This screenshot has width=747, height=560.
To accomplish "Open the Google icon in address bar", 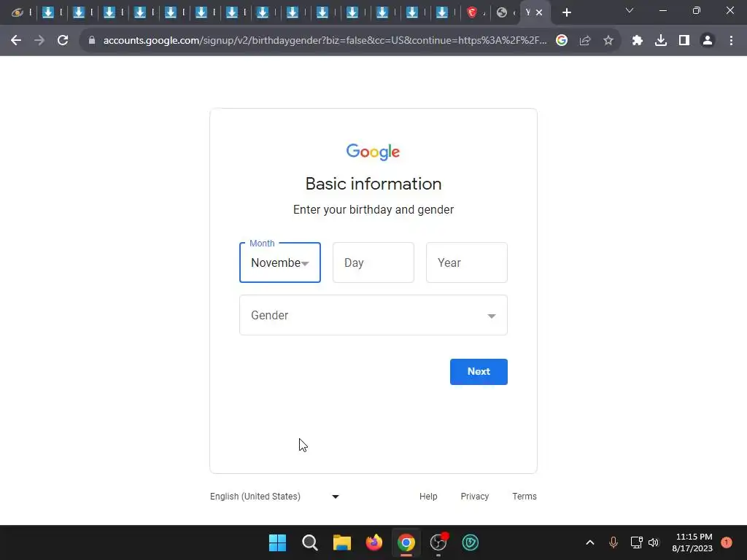I will click(562, 41).
